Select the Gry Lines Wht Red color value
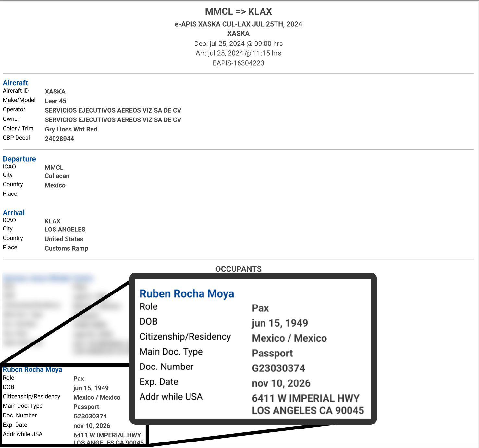This screenshot has height=448, width=479. [x=71, y=129]
